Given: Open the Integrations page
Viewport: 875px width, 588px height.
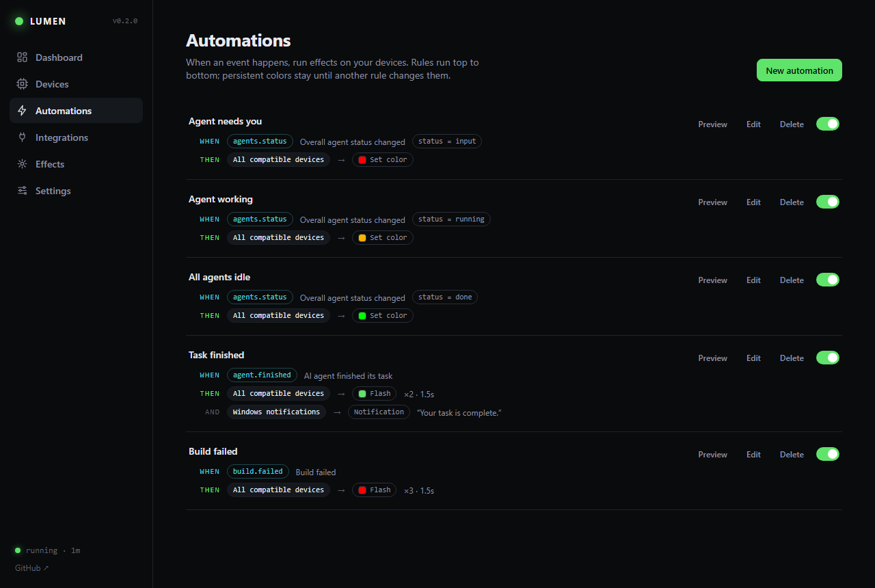Looking at the screenshot, I should (76, 137).
